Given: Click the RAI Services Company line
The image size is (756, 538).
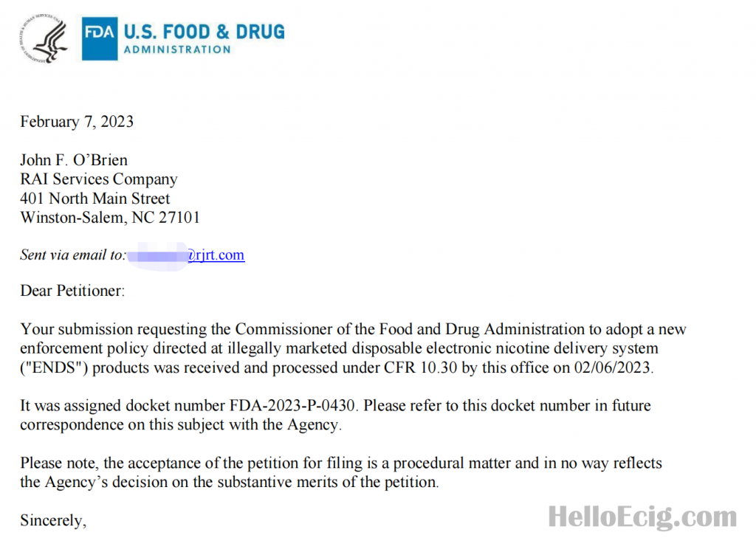Looking at the screenshot, I should (x=99, y=179).
